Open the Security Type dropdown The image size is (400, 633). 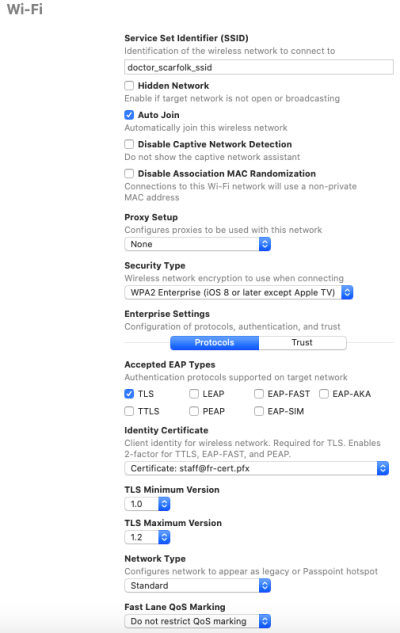(x=239, y=292)
